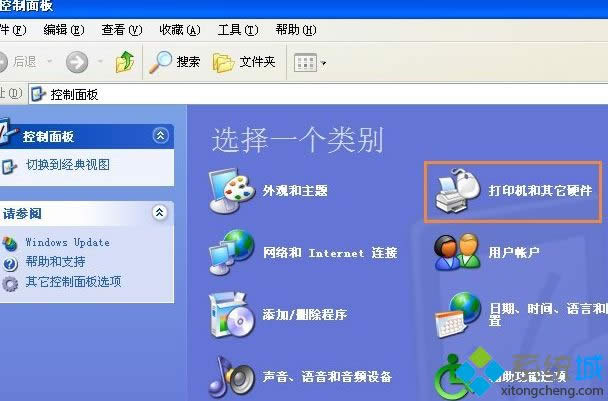Click the address bar field showing 控制面板
The image size is (608, 401).
pyautogui.click(x=318, y=94)
